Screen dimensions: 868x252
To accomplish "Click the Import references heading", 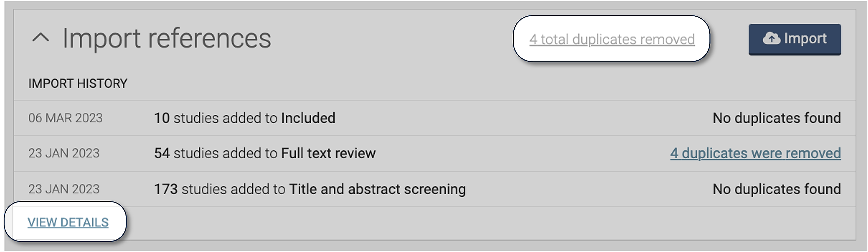I will 166,38.
